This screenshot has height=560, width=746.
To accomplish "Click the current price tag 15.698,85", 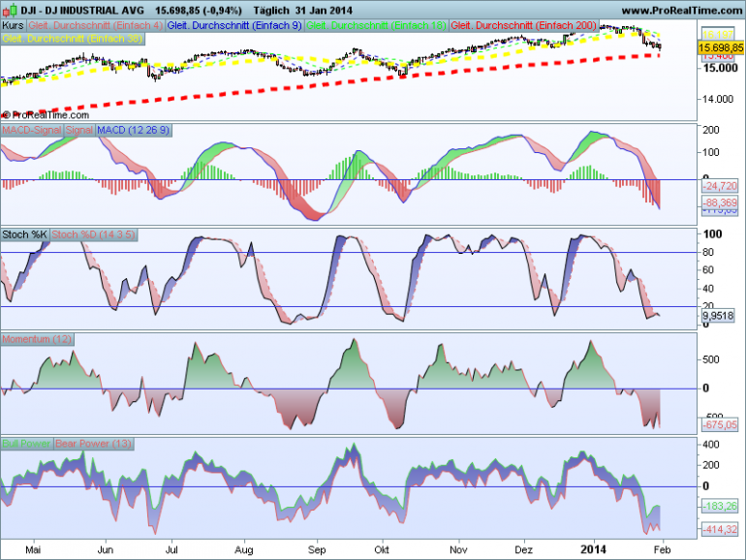I will click(x=721, y=47).
